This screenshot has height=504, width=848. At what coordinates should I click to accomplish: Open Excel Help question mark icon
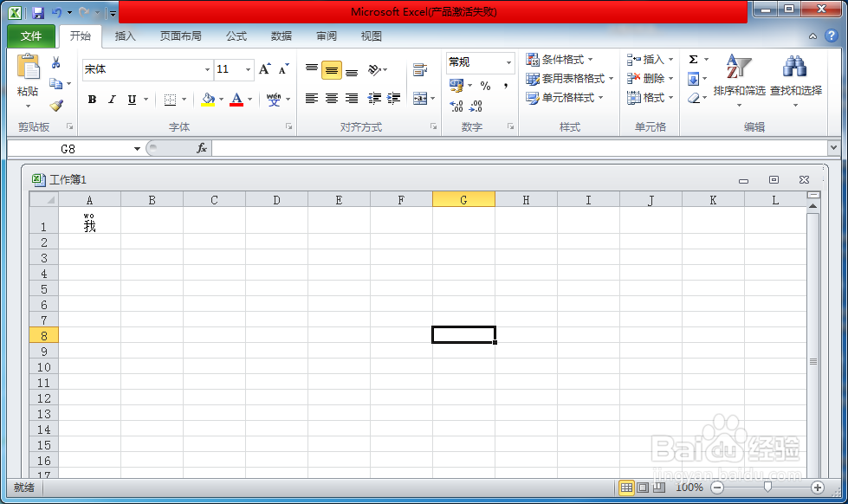(x=832, y=36)
